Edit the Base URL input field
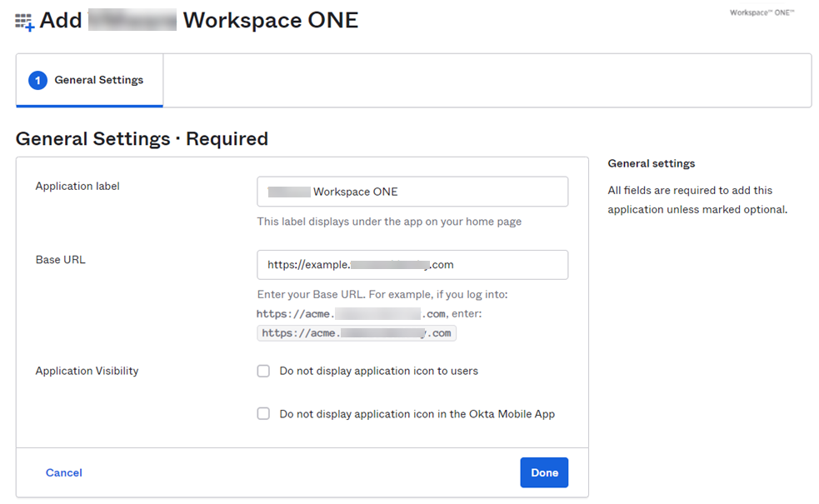This screenshot has height=504, width=819. pos(412,265)
